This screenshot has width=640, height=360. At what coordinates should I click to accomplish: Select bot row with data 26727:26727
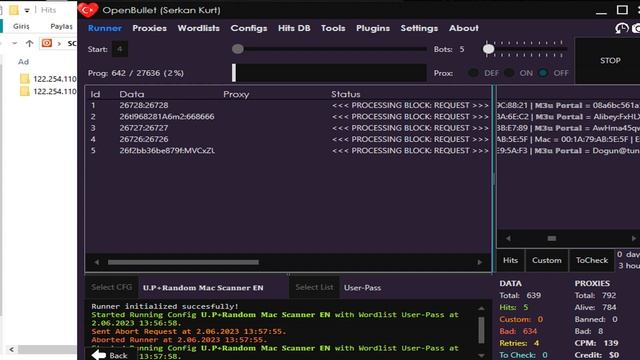point(288,128)
